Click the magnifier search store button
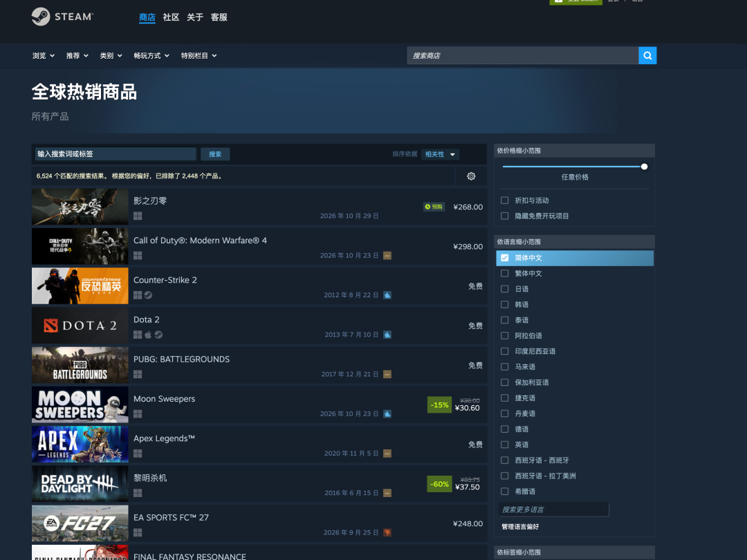747x560 pixels. pos(647,55)
